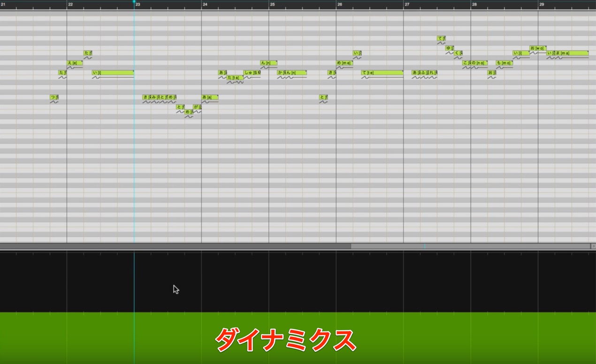Click measure 27 on the ruler
Screen dimensions: 596x364
[407, 4]
